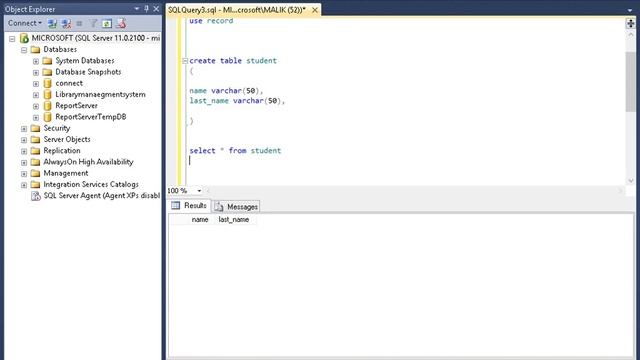The height and width of the screenshot is (360, 640).
Task: Collapse the Databases folder
Action: click(x=24, y=50)
